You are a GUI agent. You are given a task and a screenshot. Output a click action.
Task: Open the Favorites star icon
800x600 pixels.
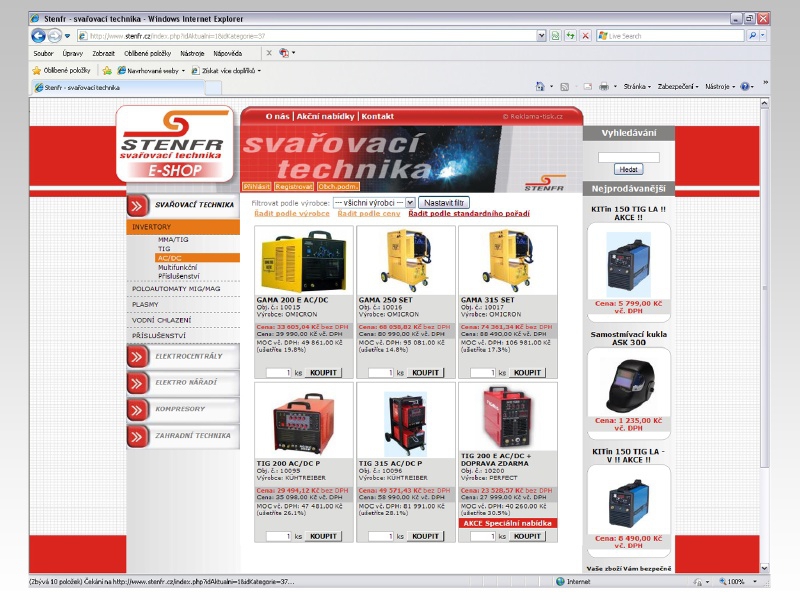[37, 70]
